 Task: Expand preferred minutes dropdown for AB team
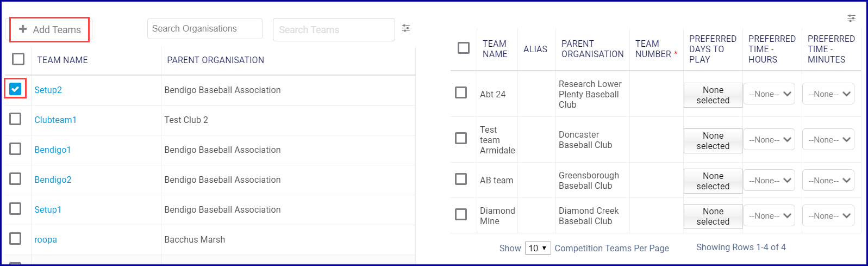[x=828, y=181]
